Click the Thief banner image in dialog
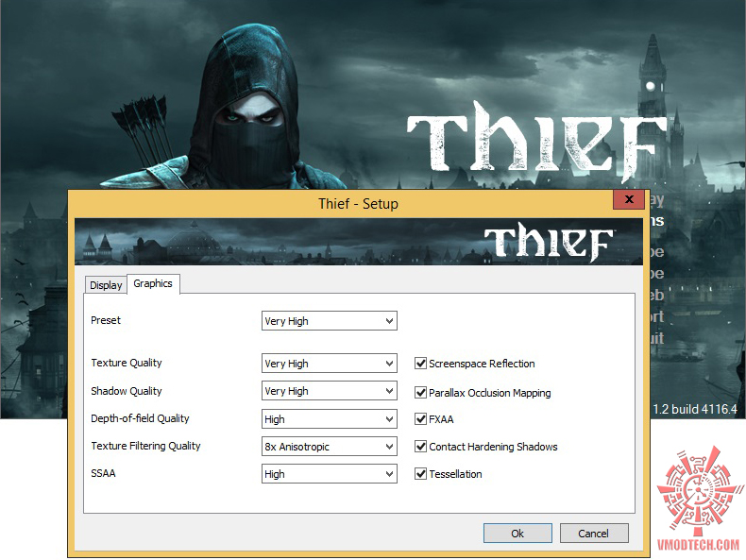This screenshot has height=560, width=746. [x=359, y=242]
